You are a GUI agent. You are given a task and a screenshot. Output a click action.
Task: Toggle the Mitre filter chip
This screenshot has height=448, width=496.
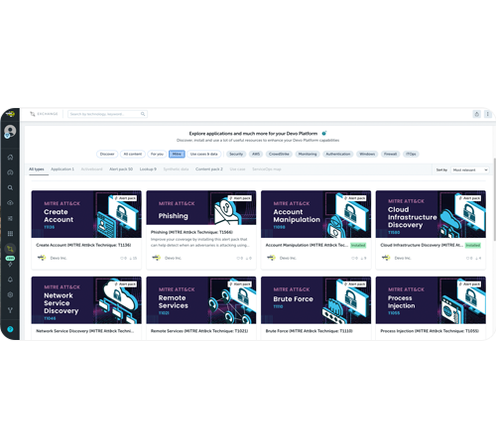tap(177, 154)
